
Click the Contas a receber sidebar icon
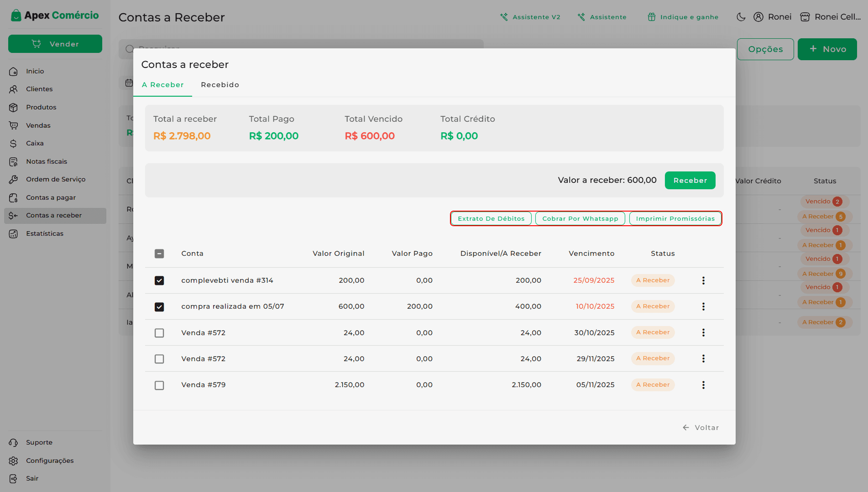click(13, 216)
